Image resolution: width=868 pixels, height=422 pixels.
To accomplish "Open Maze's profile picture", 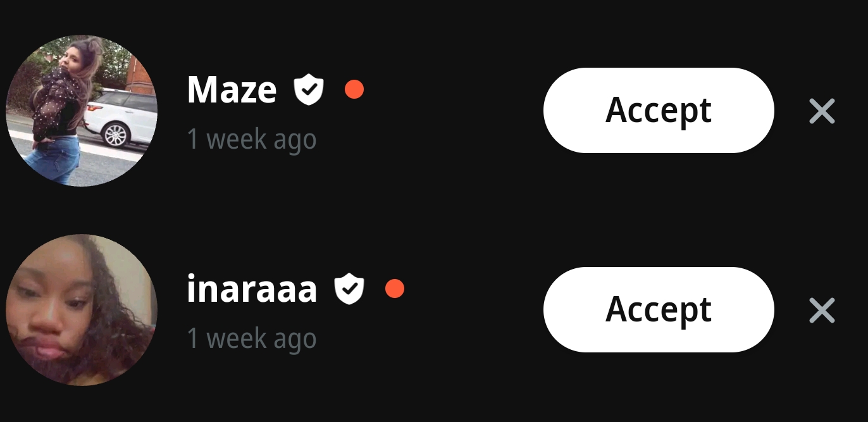I will (x=82, y=111).
